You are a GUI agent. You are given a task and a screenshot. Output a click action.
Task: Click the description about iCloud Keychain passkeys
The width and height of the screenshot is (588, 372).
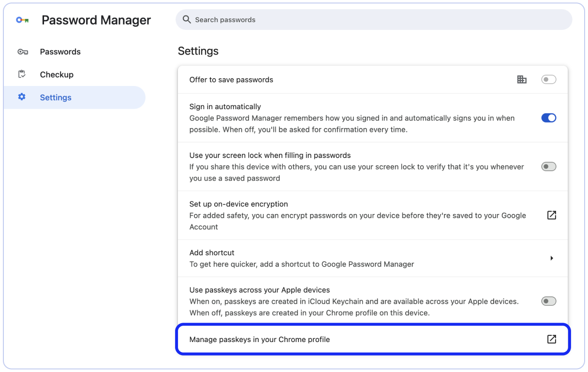pos(354,307)
